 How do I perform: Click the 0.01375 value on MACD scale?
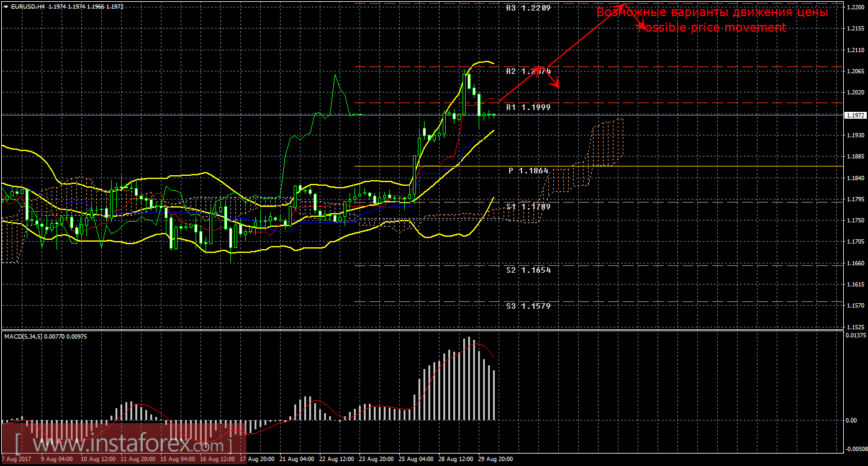(854, 336)
